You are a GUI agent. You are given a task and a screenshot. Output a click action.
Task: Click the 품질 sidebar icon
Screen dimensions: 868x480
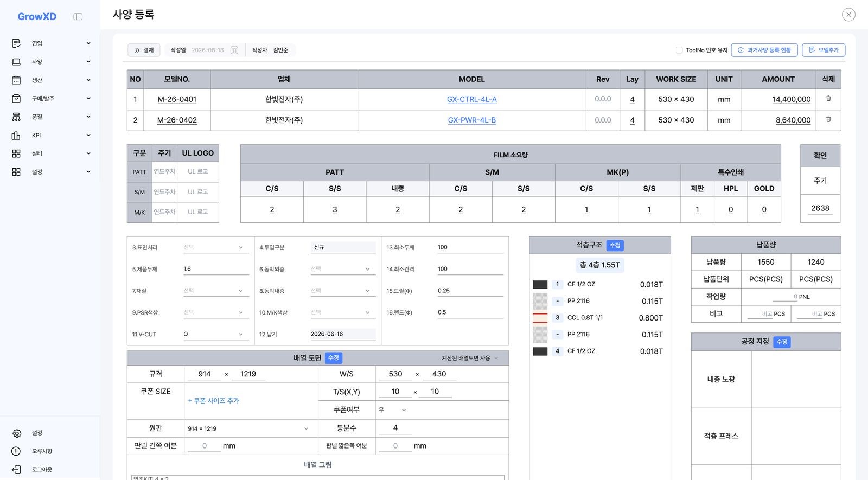point(16,117)
